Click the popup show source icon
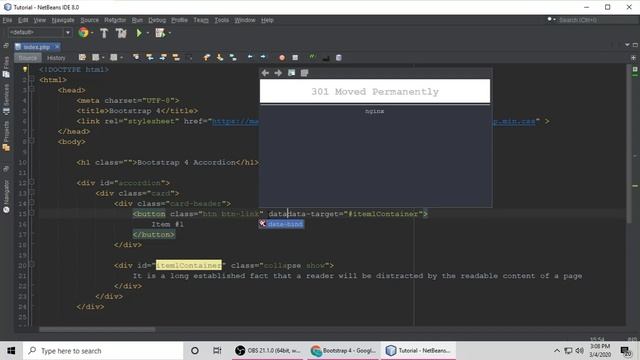 click(x=304, y=73)
